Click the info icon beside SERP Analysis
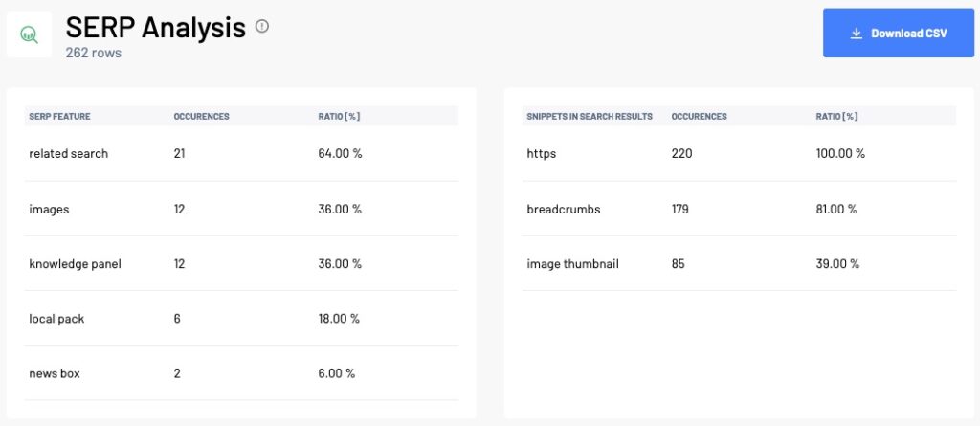This screenshot has height=426, width=980. click(x=262, y=26)
